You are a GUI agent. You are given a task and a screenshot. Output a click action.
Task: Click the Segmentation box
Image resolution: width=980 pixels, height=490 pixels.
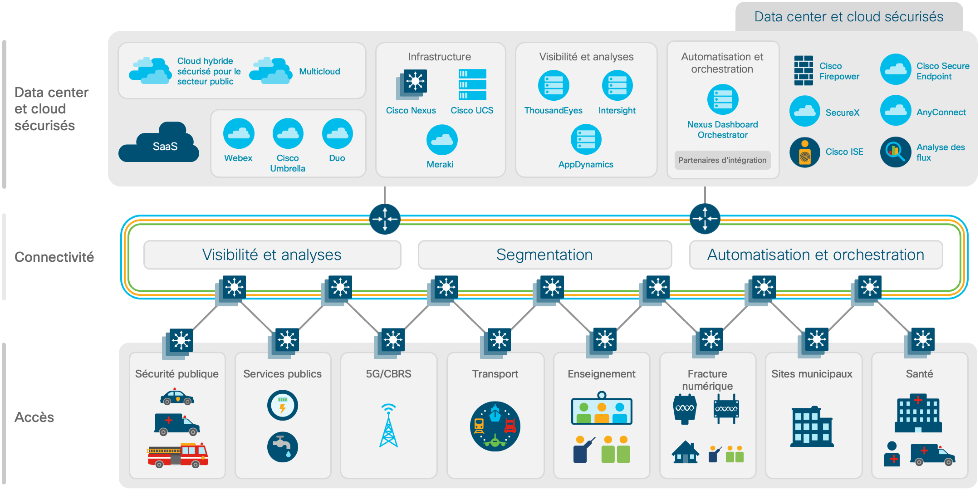coord(544,255)
